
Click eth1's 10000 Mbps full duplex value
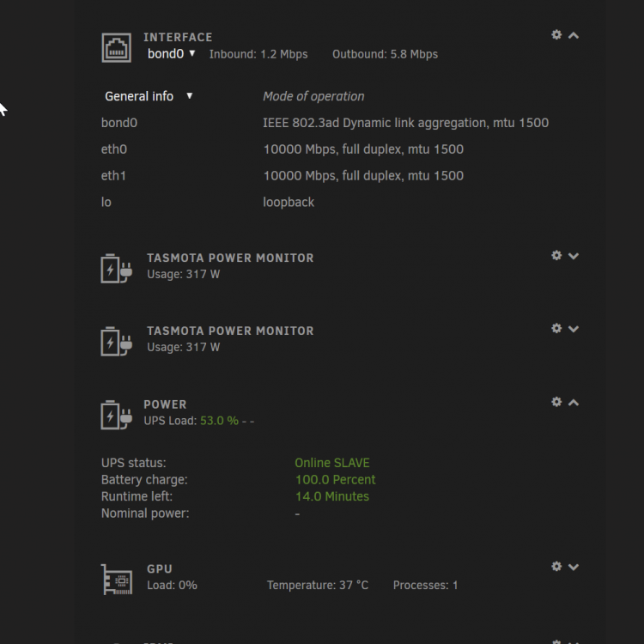click(363, 176)
